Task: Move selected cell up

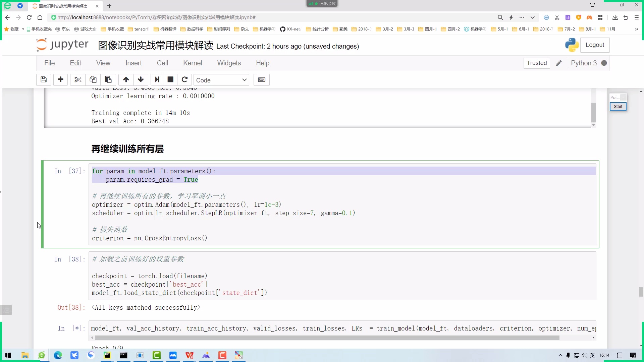Action: tap(125, 80)
